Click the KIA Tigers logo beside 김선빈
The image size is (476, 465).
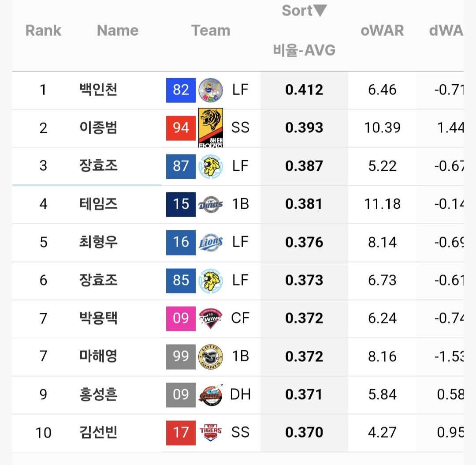(x=211, y=432)
